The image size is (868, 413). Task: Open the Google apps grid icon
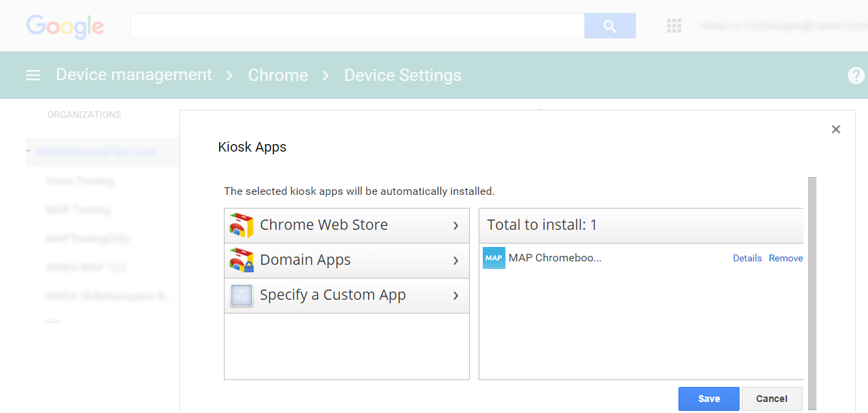tap(674, 26)
